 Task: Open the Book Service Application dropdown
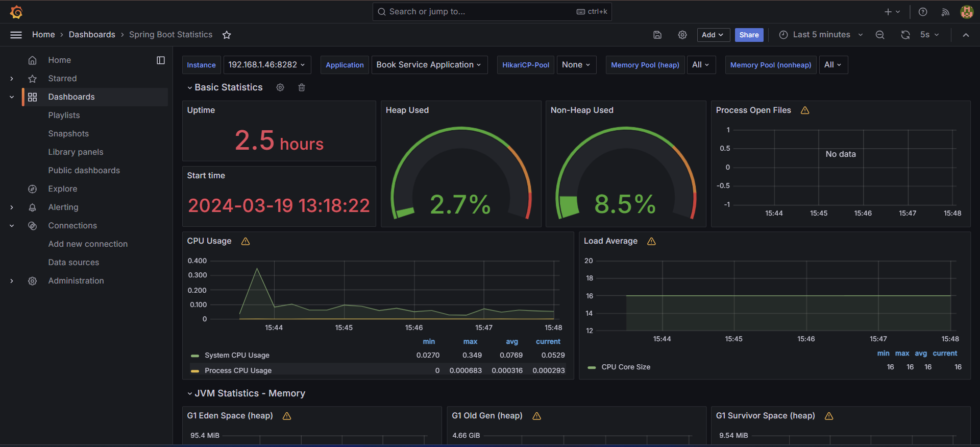429,65
